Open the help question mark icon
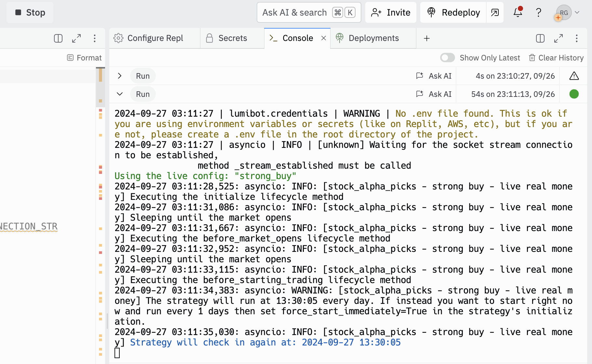This screenshot has width=592, height=364. pos(538,12)
